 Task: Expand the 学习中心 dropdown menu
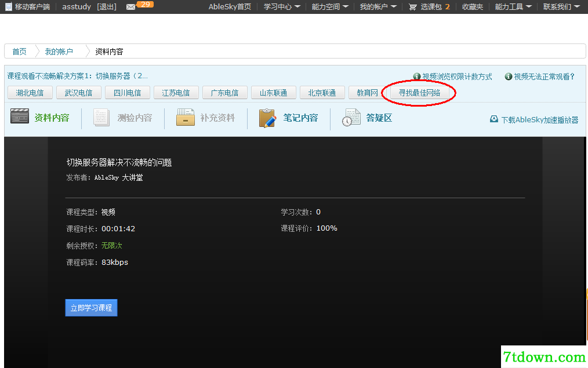pos(282,7)
